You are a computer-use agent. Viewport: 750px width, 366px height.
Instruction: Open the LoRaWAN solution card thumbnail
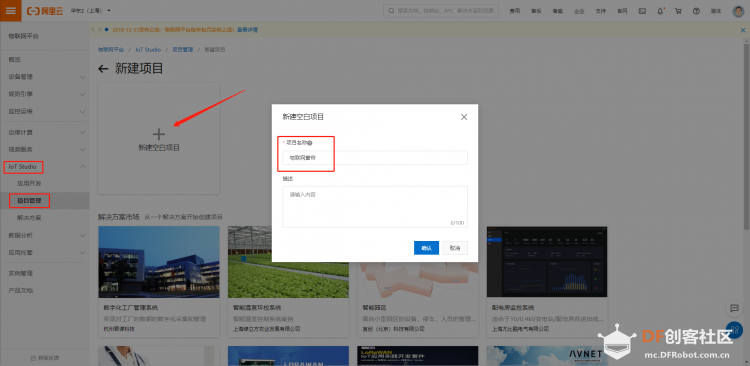pos(418,356)
